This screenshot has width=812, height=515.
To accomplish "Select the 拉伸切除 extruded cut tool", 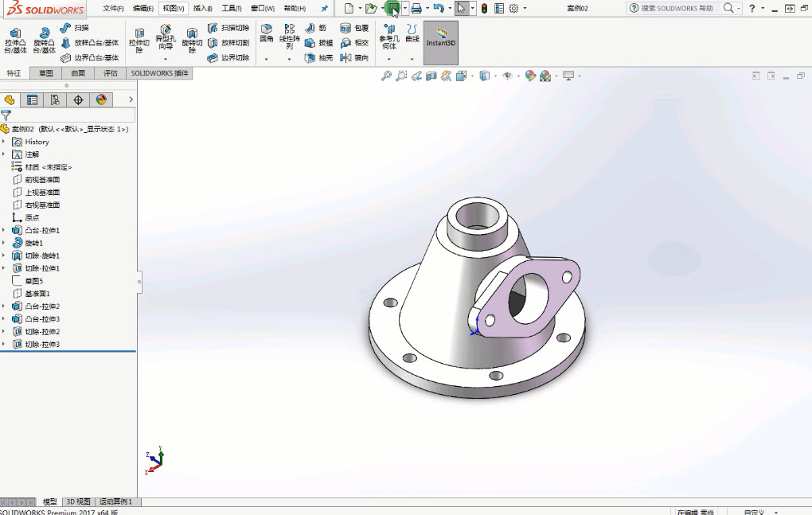I will coord(139,41).
